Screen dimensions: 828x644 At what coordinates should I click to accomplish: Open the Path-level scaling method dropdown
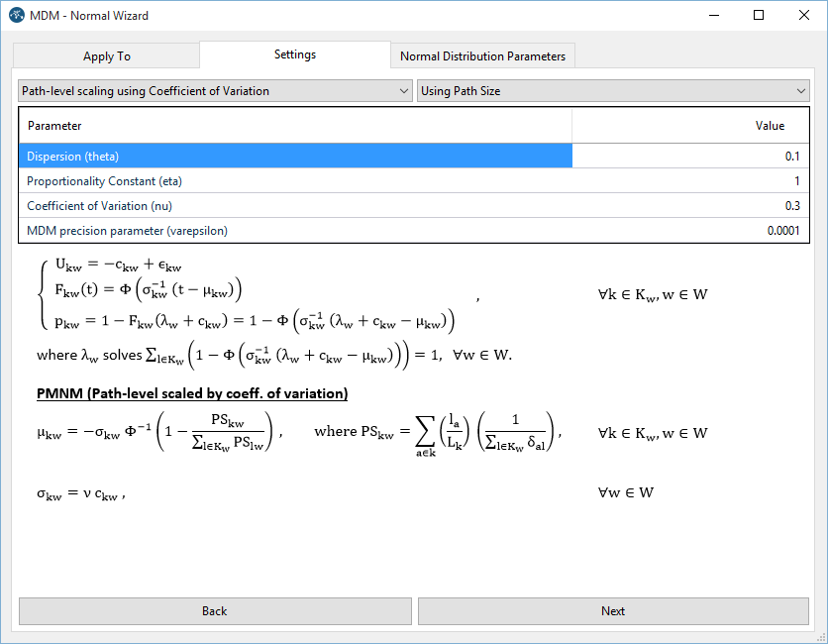(x=215, y=91)
